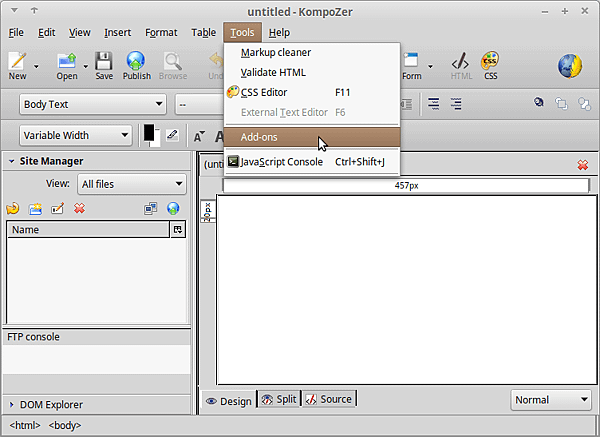Click the decrease font size icon

coord(199,136)
